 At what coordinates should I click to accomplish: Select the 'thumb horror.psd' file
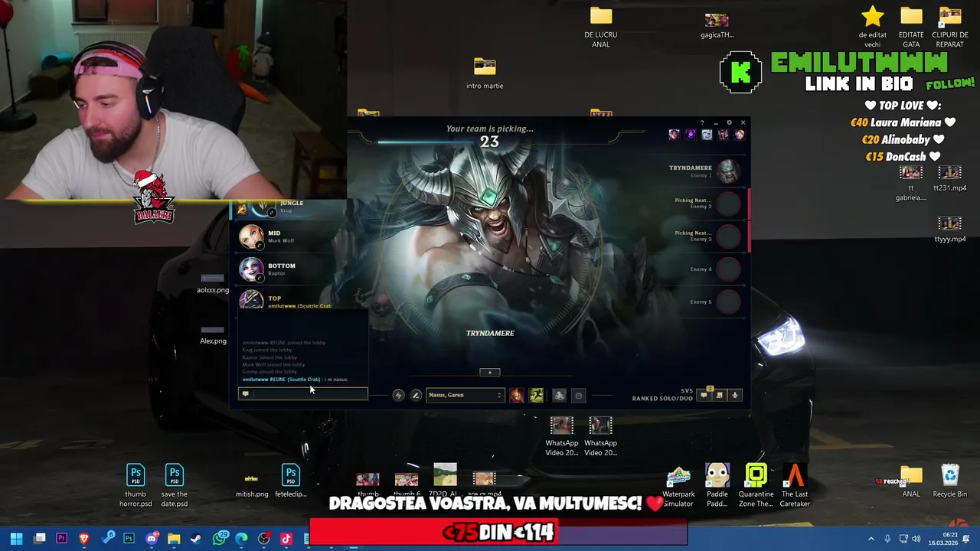pyautogui.click(x=136, y=485)
